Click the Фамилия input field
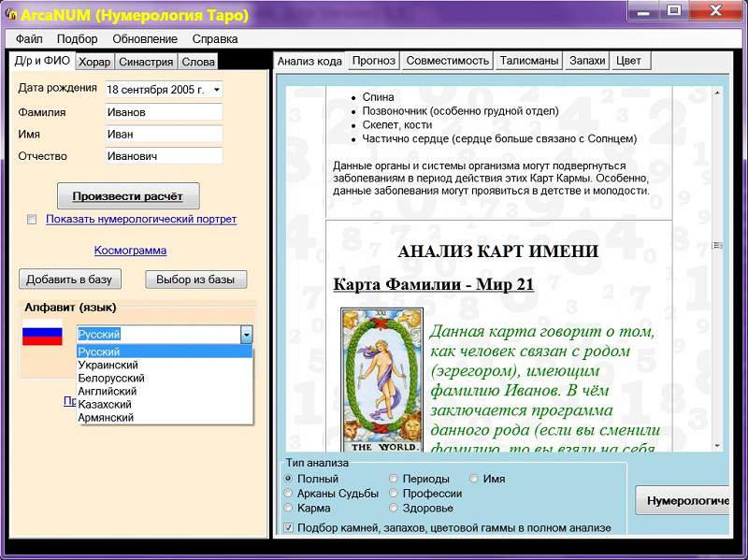This screenshot has width=748, height=560. [x=164, y=112]
